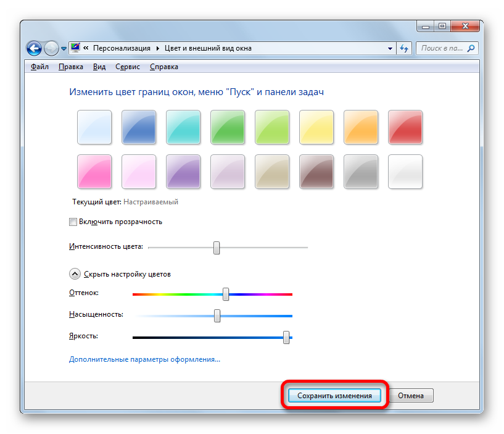Open the Правка menu
504x434 pixels.
click(x=71, y=67)
